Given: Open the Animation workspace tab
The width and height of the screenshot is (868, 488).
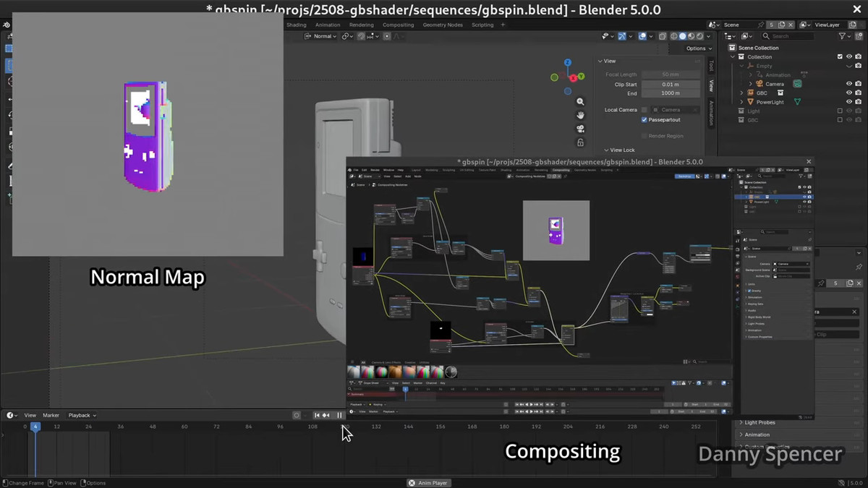Looking at the screenshot, I should pyautogui.click(x=328, y=25).
